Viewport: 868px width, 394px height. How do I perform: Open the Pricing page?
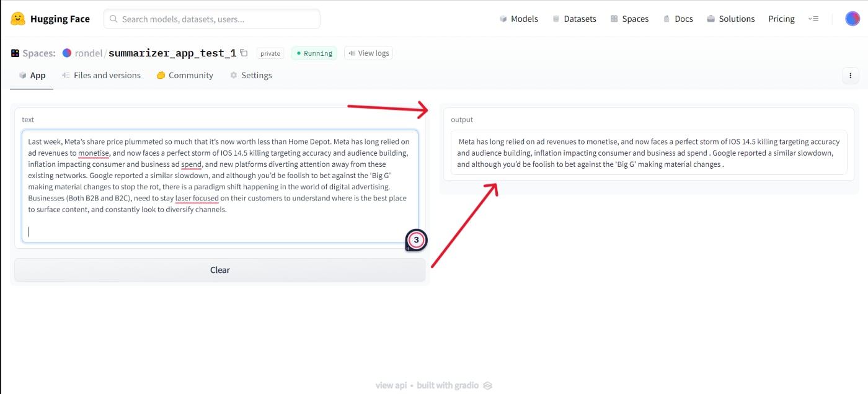coord(781,19)
